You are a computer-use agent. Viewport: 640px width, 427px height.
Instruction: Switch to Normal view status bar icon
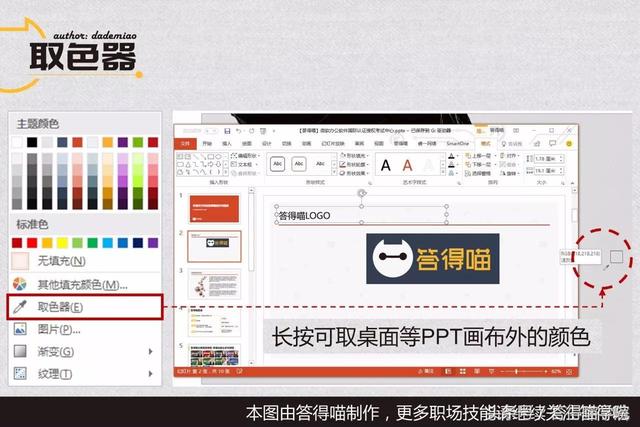(448, 371)
